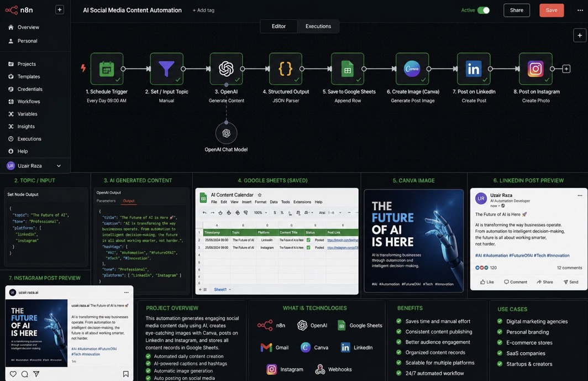
Task: Click the red Save button
Action: click(552, 10)
